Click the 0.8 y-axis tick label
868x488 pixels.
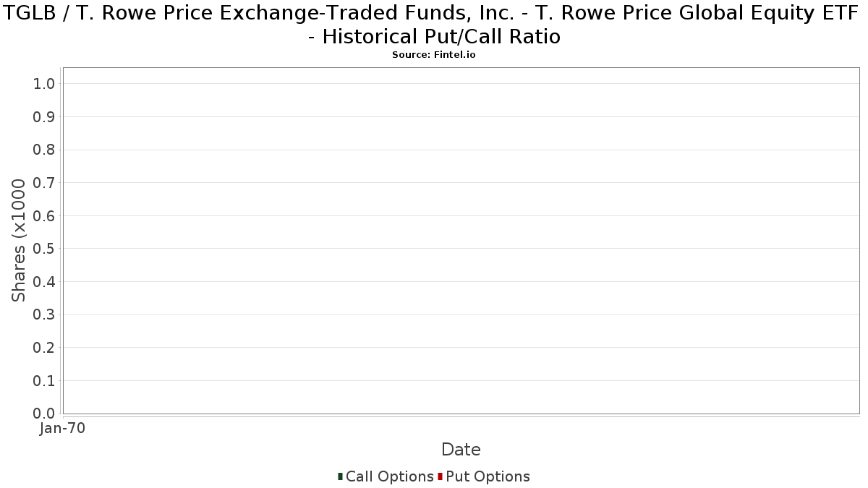point(44,150)
